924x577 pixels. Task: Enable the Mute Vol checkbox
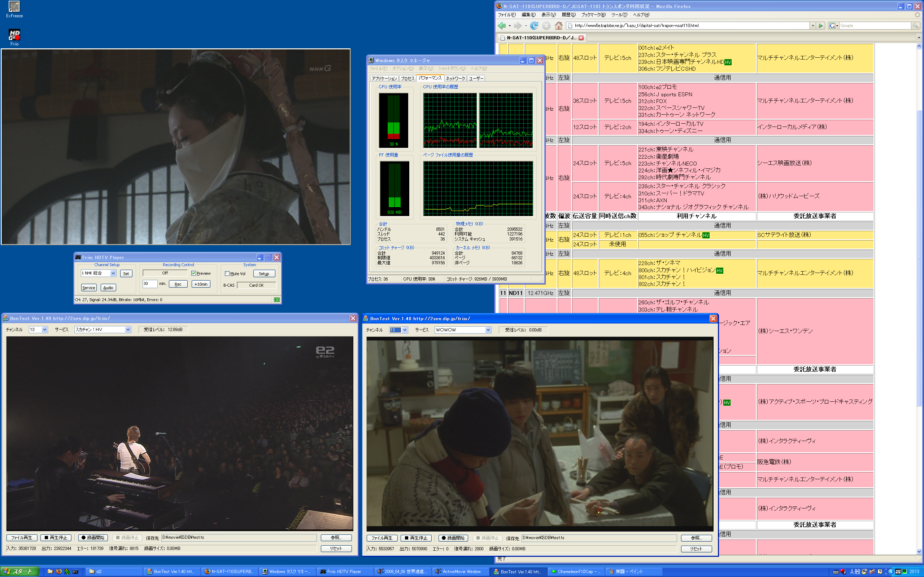coord(227,274)
